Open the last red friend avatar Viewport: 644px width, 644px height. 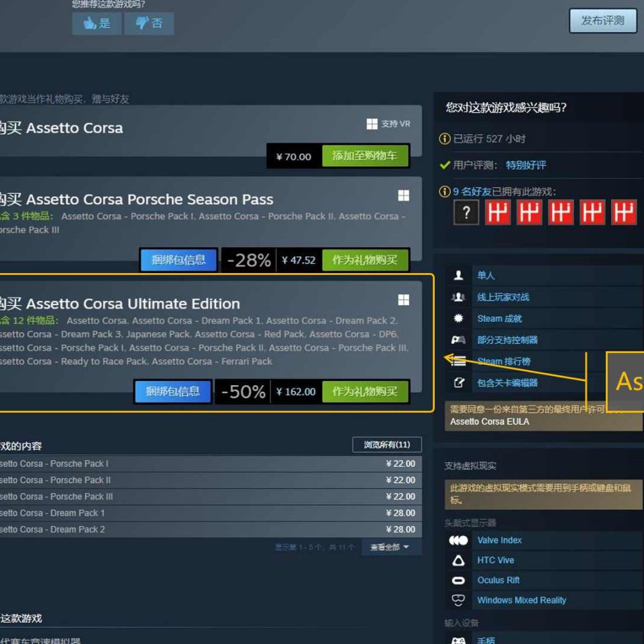pyautogui.click(x=624, y=213)
